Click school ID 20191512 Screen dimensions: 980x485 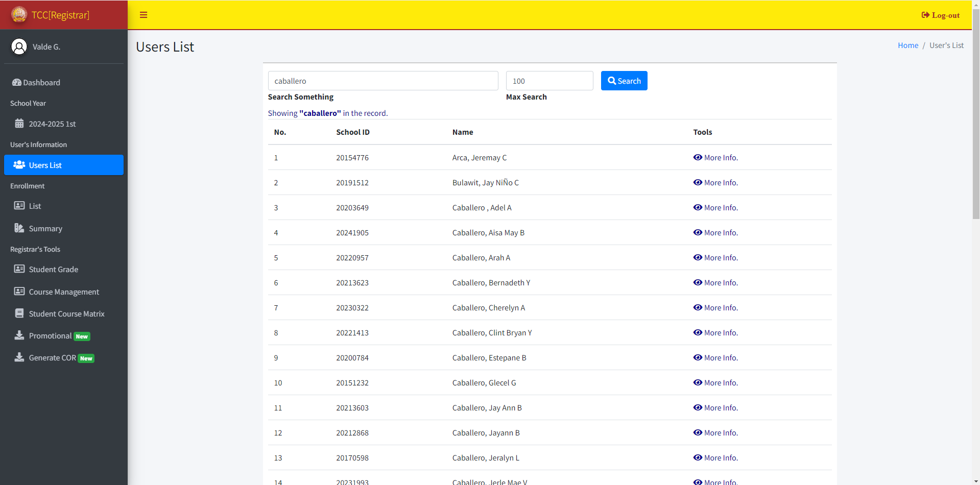(x=352, y=182)
